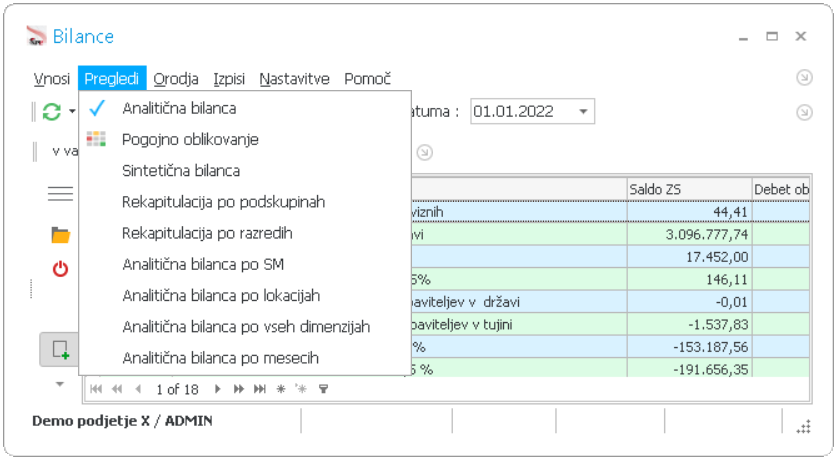
Task: Click the circled arrow beside the menu bar
Action: [804, 78]
